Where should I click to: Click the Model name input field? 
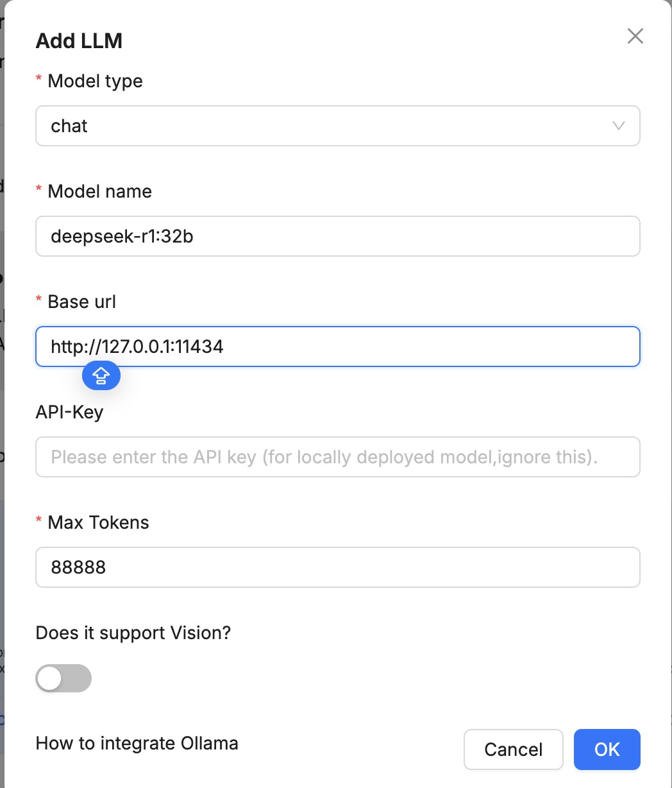pos(337,236)
